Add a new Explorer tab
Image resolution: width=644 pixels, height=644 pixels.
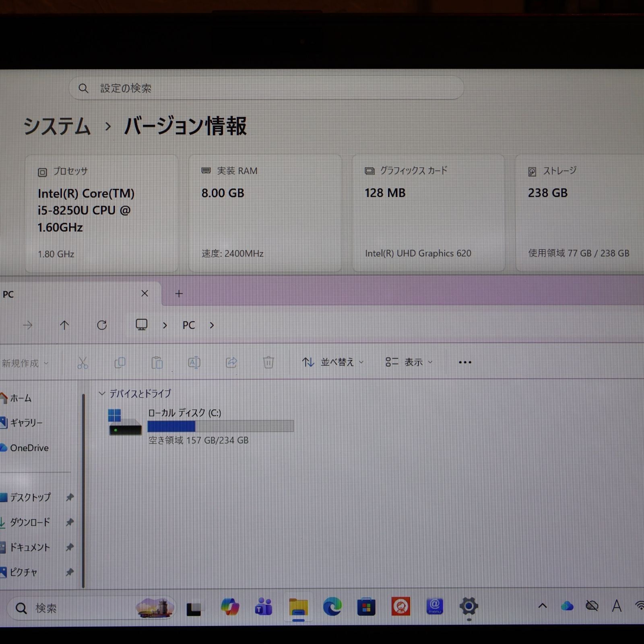point(179,294)
